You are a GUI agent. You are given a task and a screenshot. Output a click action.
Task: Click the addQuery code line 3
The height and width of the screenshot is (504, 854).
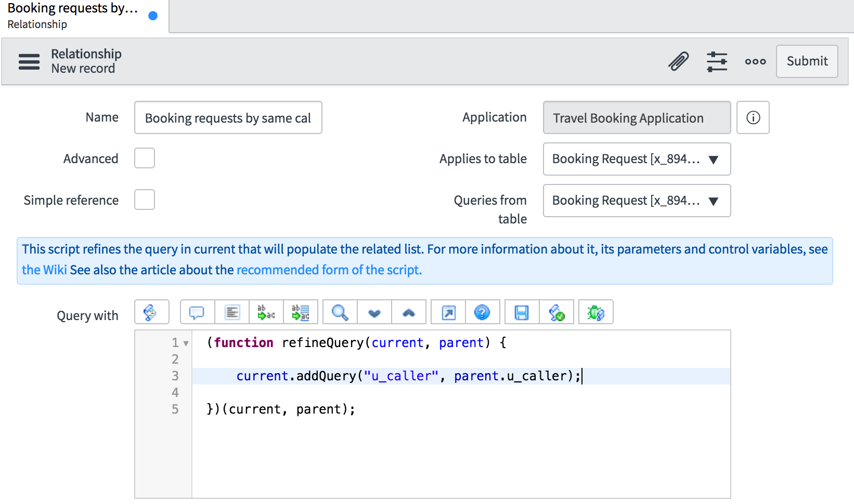pyautogui.click(x=408, y=376)
